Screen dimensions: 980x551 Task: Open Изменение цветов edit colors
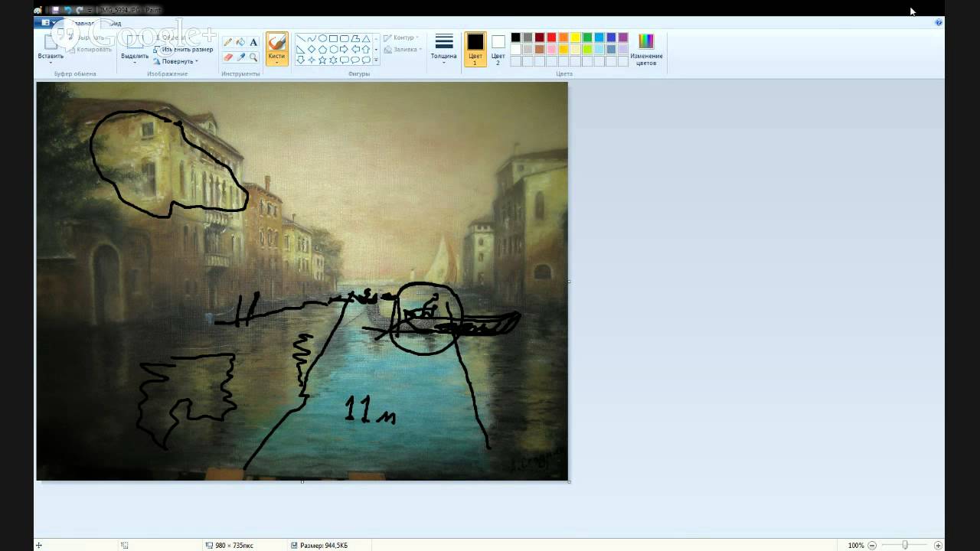[646, 49]
